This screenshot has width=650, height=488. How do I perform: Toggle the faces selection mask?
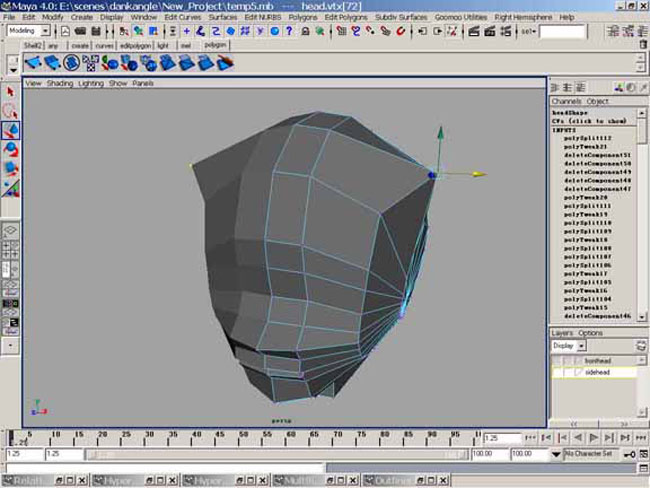[230, 31]
